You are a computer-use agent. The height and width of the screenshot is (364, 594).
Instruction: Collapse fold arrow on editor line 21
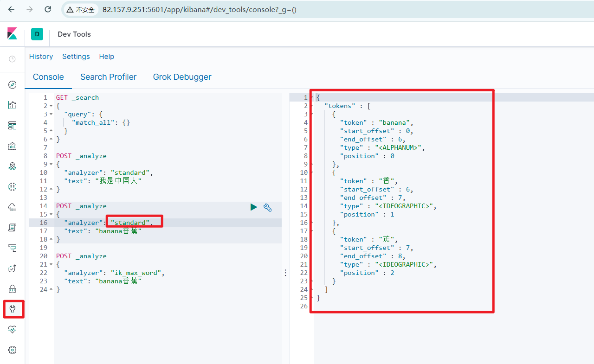(51, 264)
